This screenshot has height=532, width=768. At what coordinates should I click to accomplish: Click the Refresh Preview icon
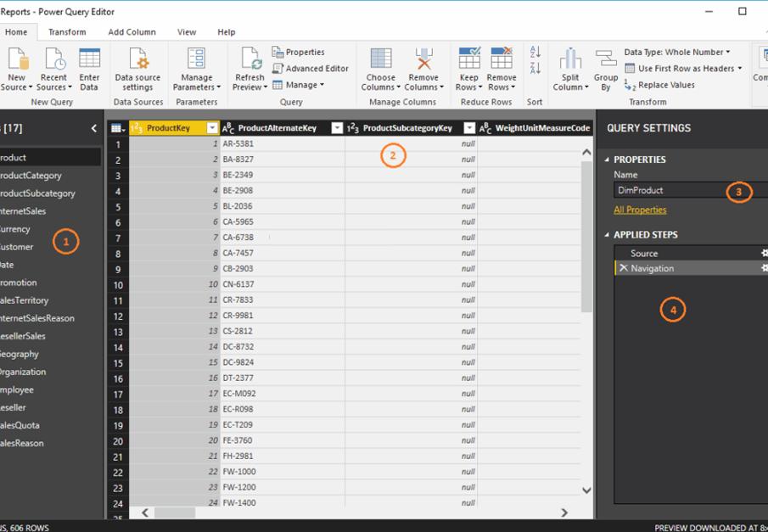(x=249, y=59)
